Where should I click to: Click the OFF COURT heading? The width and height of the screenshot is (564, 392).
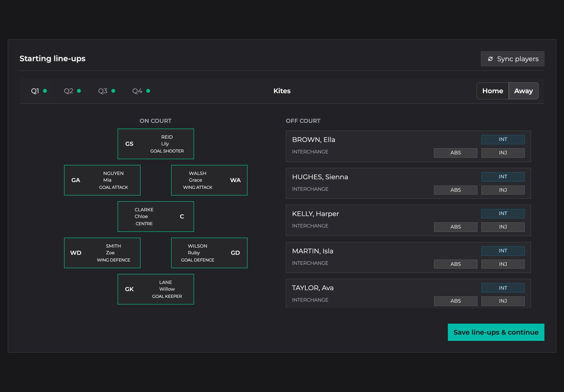303,121
